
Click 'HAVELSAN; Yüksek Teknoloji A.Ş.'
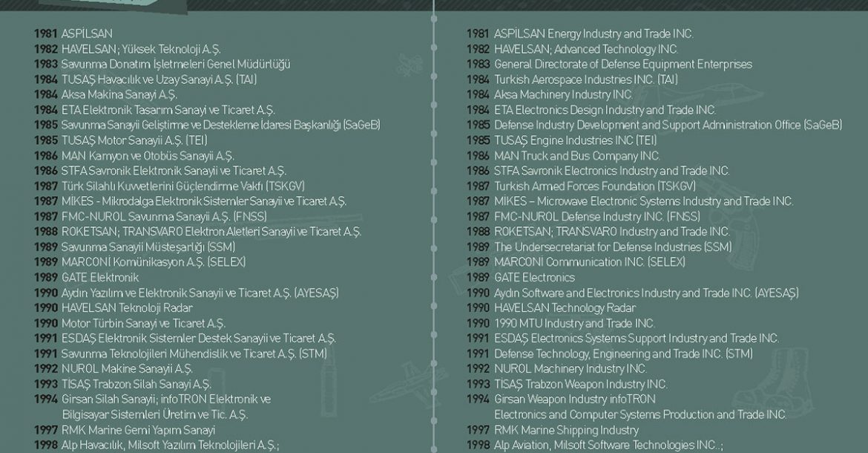(141, 49)
